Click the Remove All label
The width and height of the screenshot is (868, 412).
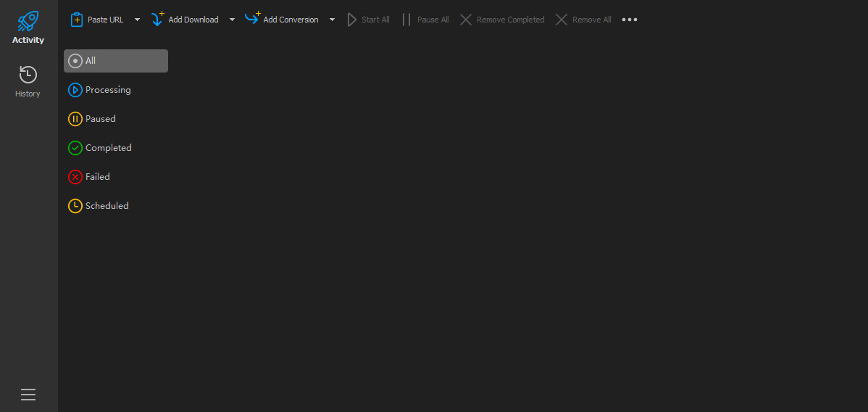[x=592, y=20]
